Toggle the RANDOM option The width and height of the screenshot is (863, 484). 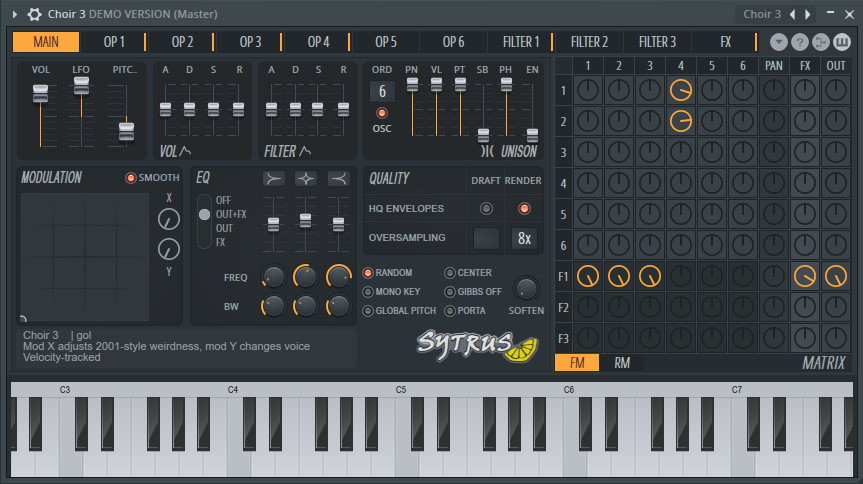tap(387, 273)
